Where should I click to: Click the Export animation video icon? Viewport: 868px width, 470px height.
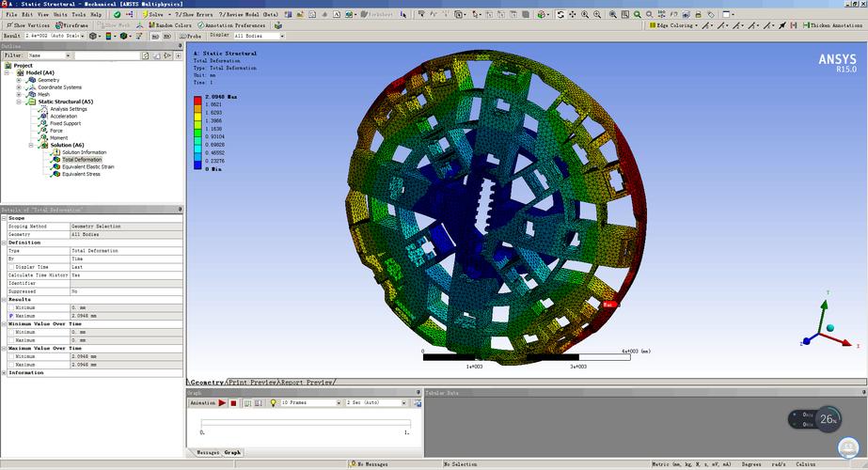point(417,403)
